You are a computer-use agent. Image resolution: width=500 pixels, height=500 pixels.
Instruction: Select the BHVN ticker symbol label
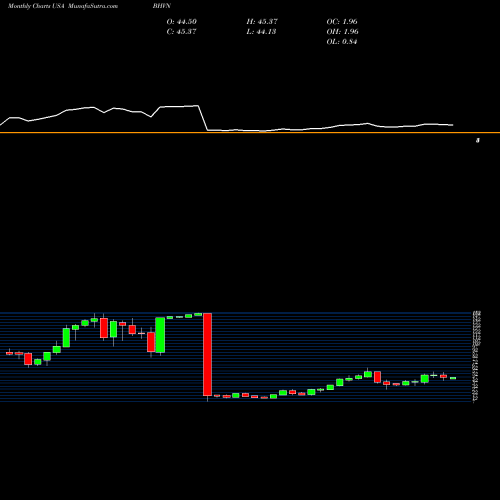click(x=162, y=6)
